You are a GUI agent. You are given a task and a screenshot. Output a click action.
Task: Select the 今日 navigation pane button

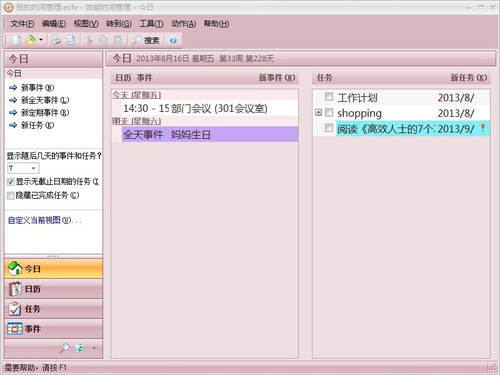pyautogui.click(x=53, y=269)
